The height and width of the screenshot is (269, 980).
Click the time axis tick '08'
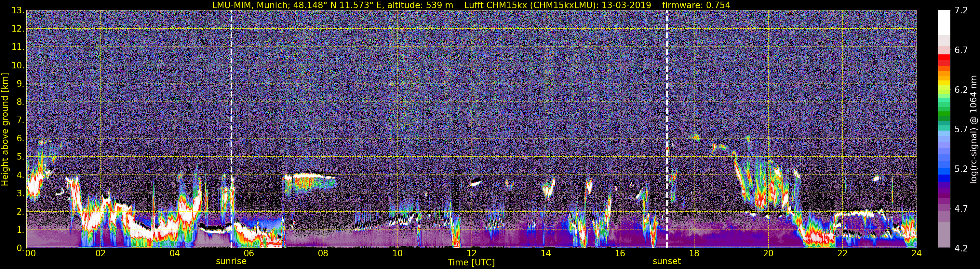pos(323,253)
